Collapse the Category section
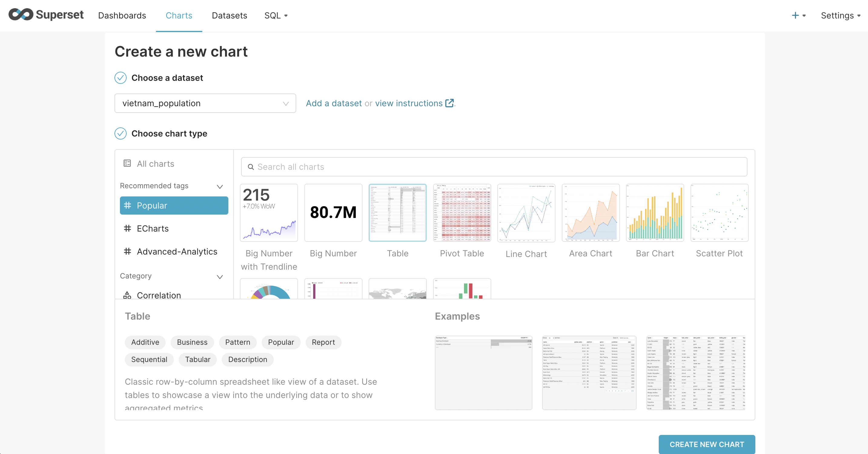 220,277
